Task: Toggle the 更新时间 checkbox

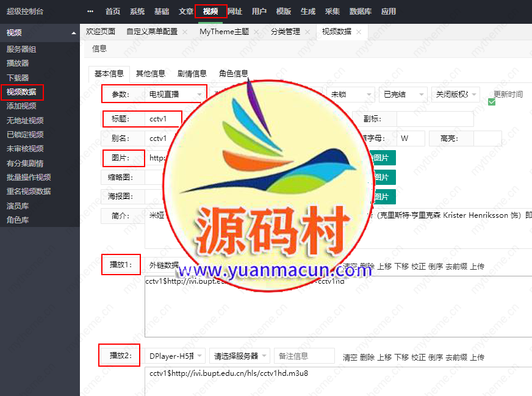Action: tap(492, 102)
